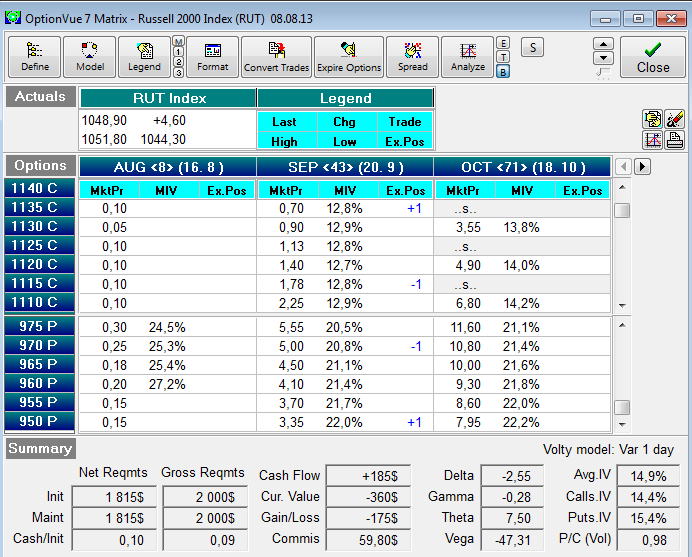Click the SEP +1 position for 950 P

414,422
